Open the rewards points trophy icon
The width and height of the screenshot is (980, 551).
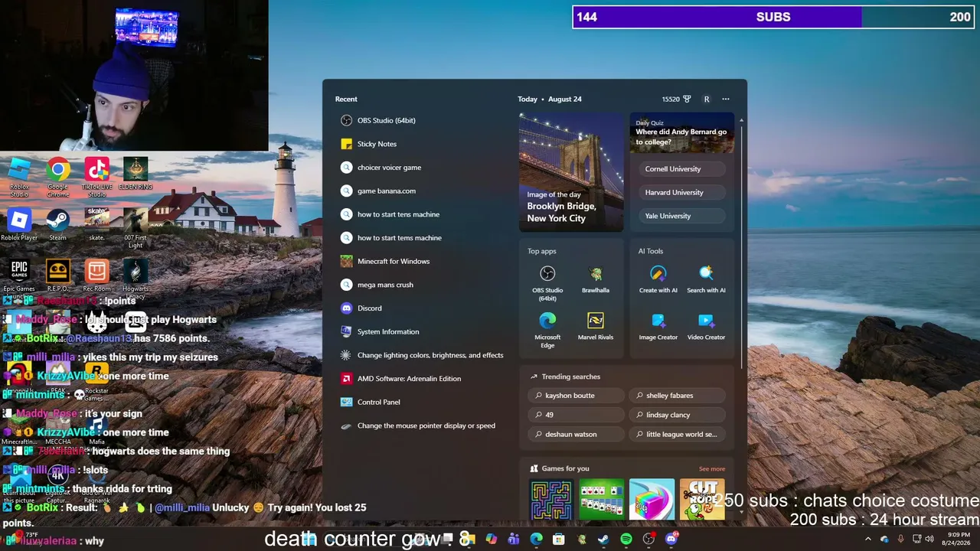pyautogui.click(x=687, y=99)
